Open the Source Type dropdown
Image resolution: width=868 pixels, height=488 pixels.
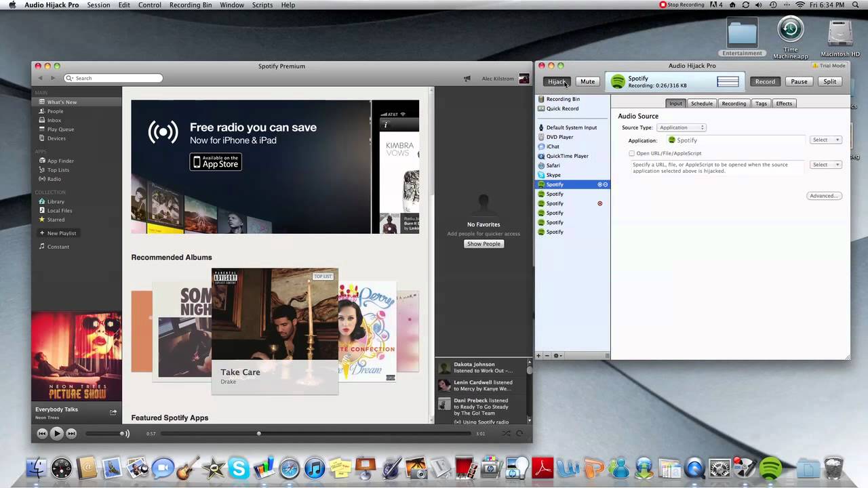pyautogui.click(x=682, y=127)
